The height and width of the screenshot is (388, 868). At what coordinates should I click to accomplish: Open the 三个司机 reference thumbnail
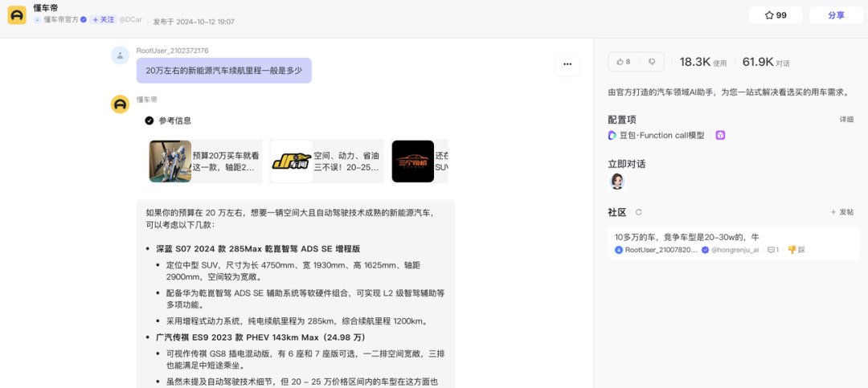(x=413, y=161)
